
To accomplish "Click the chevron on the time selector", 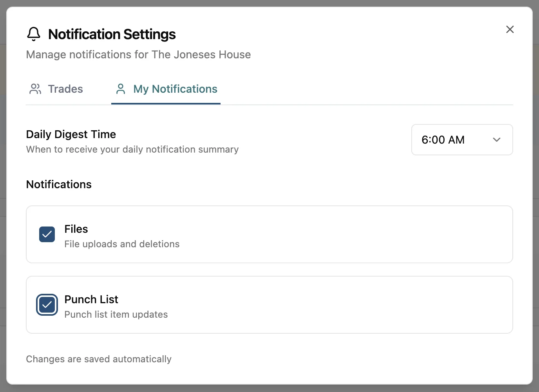I will [497, 140].
